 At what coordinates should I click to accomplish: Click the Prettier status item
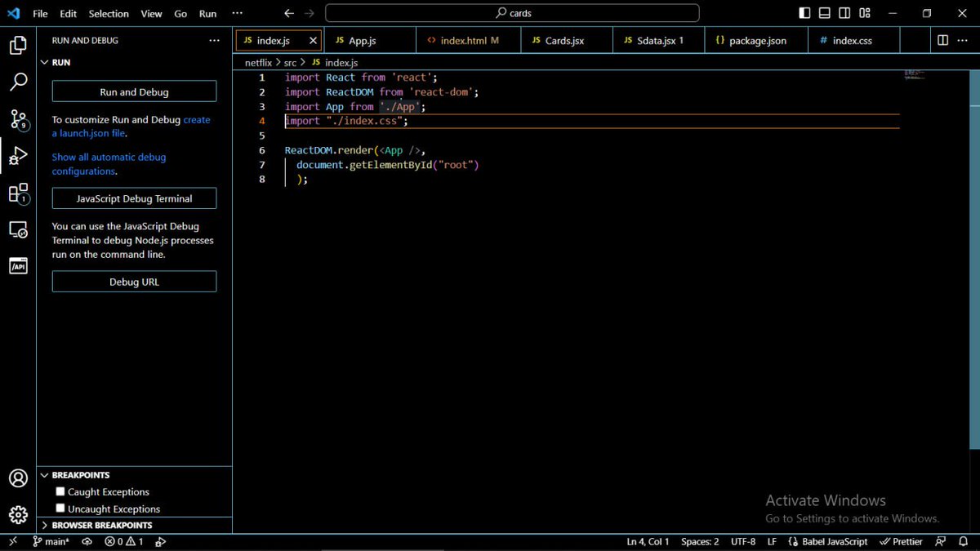click(x=901, y=541)
